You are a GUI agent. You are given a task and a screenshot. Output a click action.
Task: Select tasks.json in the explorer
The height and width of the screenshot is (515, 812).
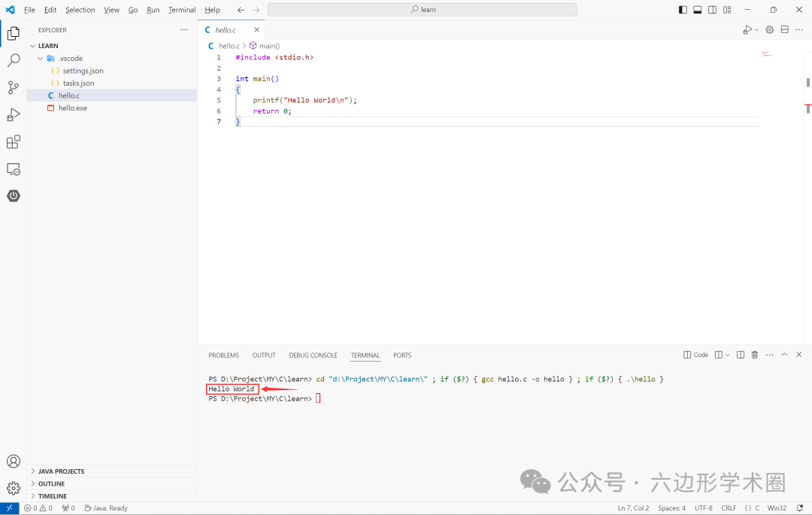point(77,83)
